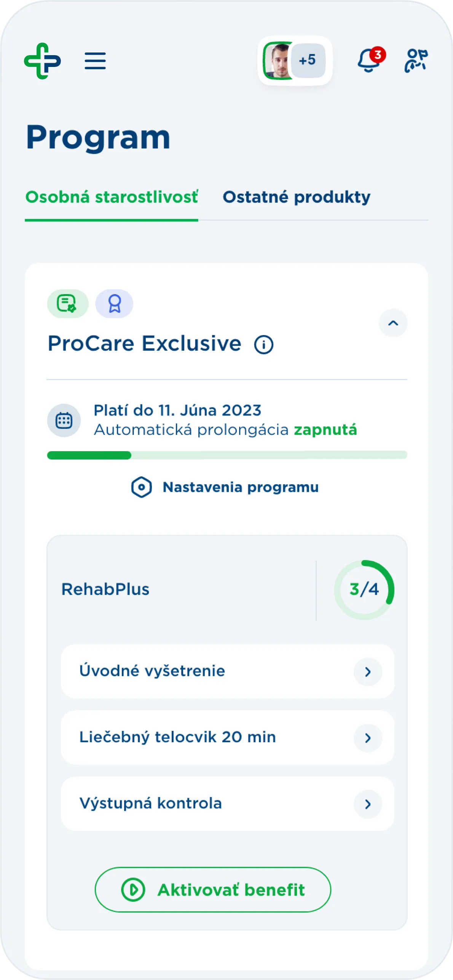
Task: Click the ProCare Exclusive info icon
Action: pyautogui.click(x=264, y=345)
